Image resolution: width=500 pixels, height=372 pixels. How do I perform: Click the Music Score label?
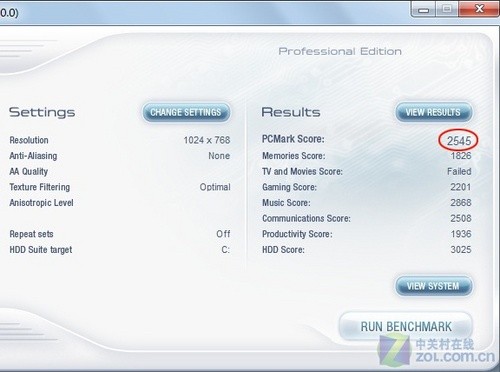tap(286, 203)
